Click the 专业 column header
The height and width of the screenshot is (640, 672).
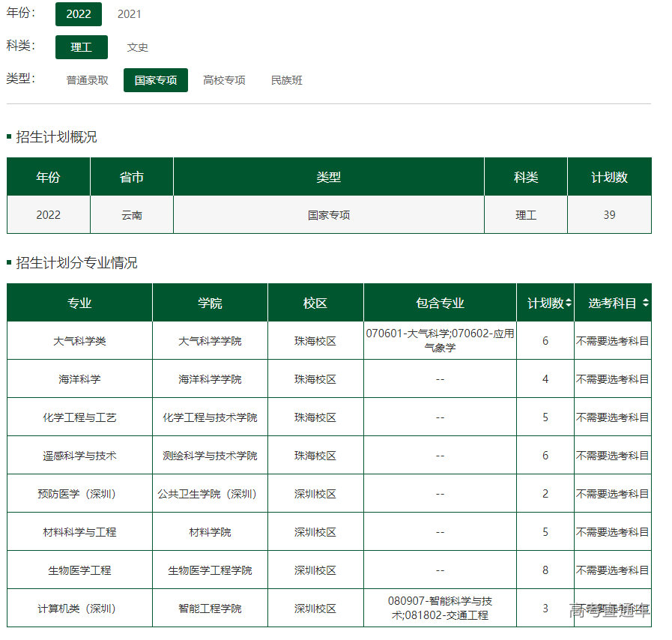coord(79,301)
